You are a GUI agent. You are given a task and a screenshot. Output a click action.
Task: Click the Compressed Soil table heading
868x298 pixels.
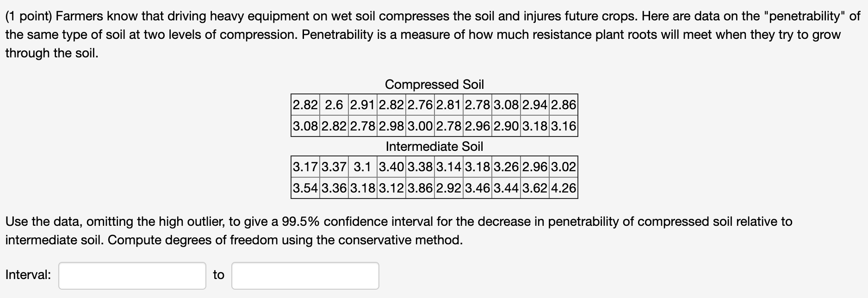point(434,84)
